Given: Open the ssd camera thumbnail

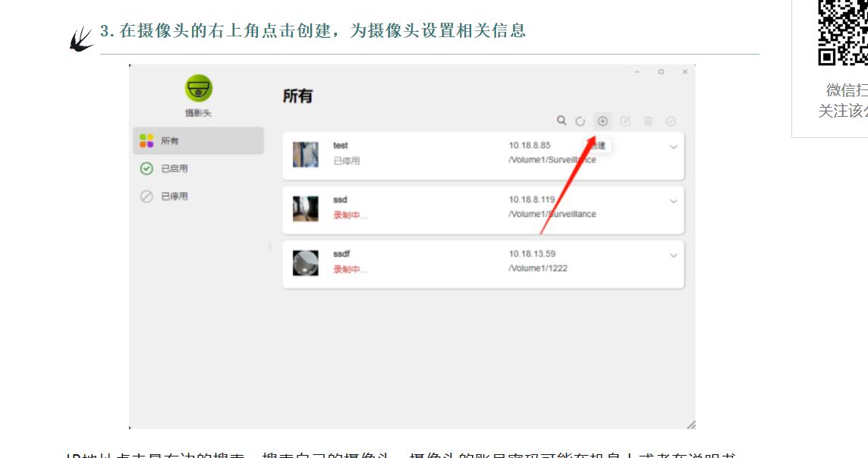Looking at the screenshot, I should [x=306, y=209].
